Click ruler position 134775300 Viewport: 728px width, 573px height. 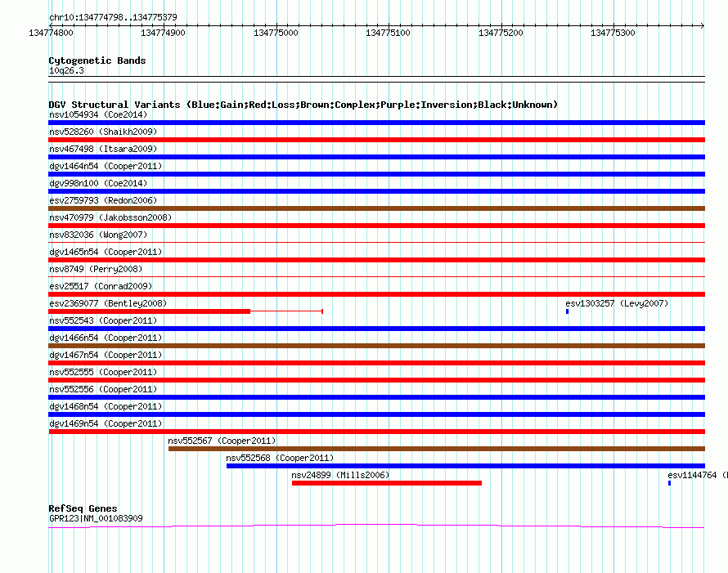[x=613, y=33]
